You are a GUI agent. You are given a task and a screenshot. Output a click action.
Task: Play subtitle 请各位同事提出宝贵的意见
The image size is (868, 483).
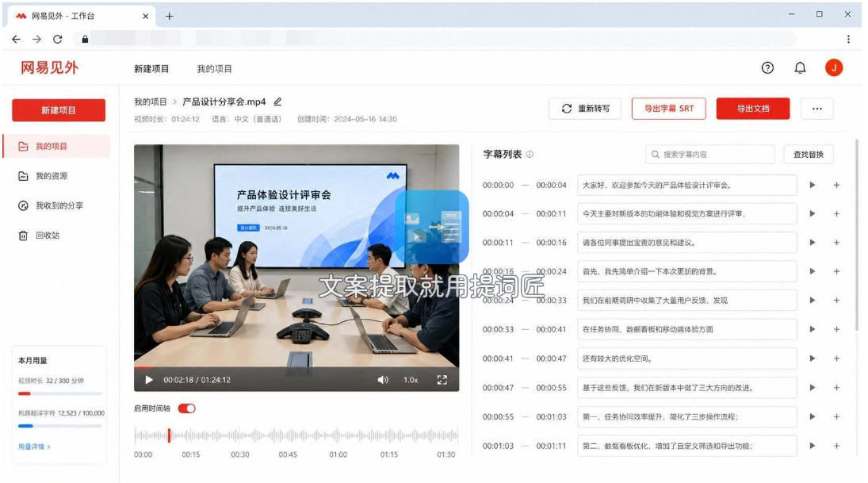tap(812, 243)
